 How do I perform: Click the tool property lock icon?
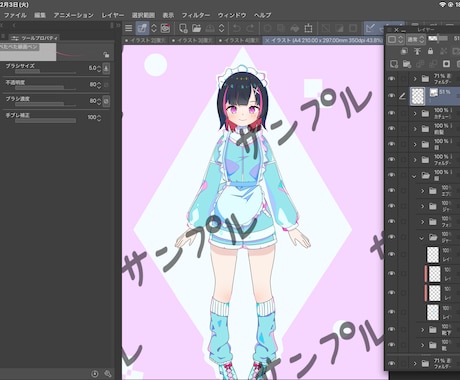click(106, 54)
